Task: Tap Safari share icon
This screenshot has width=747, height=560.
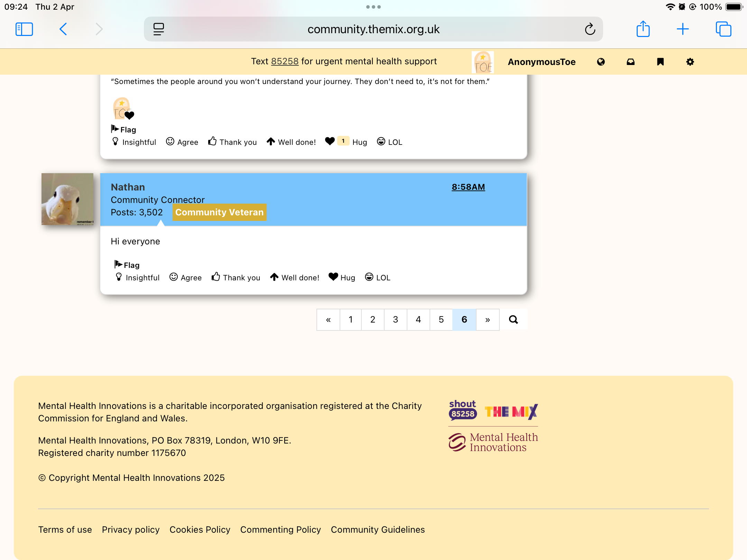Action: [x=643, y=29]
